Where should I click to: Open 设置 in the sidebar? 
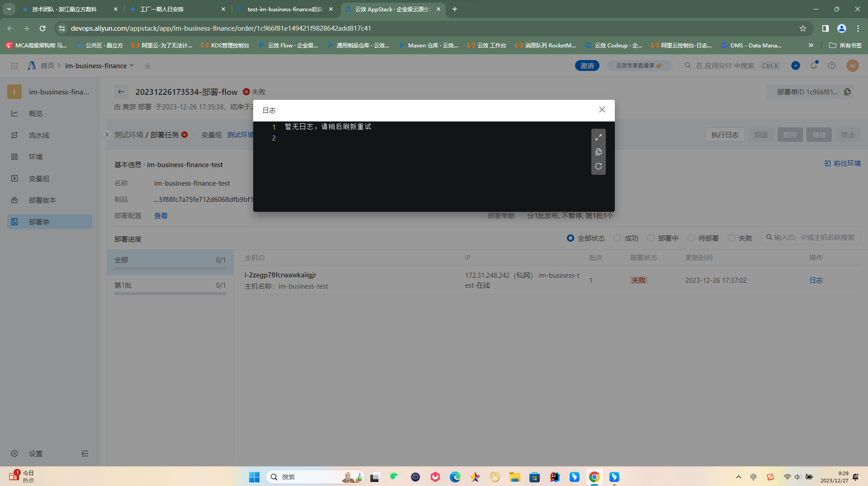pos(36,453)
